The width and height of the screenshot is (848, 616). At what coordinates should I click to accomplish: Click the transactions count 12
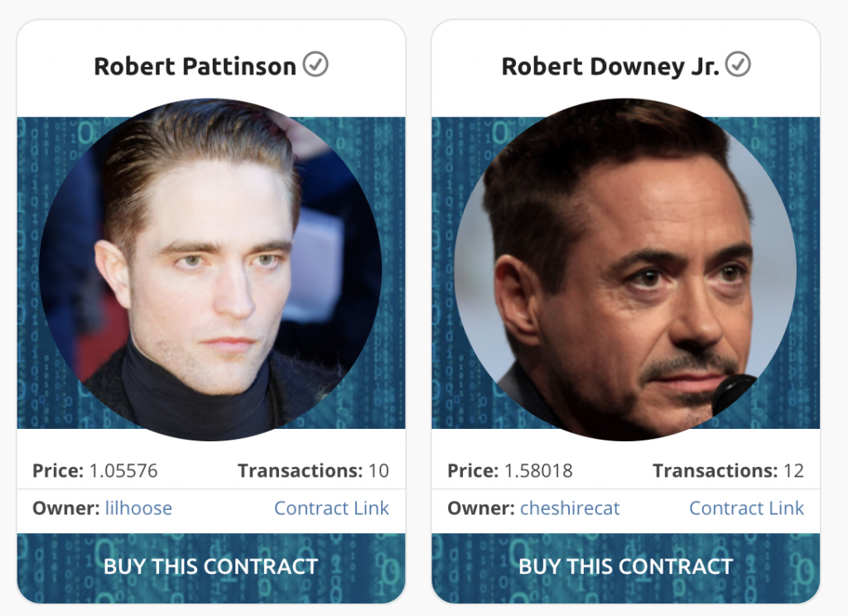click(793, 471)
